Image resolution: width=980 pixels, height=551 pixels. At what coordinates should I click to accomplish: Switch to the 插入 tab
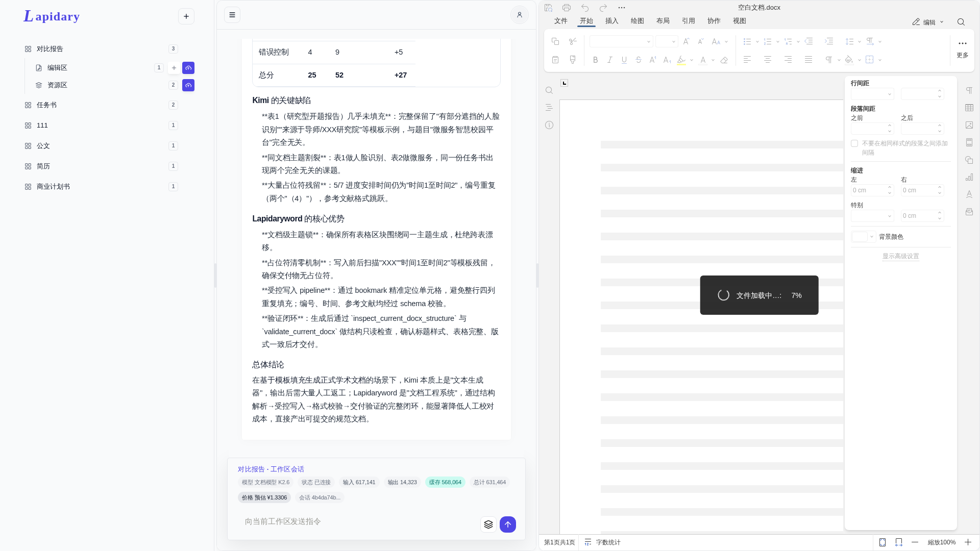pos(612,21)
